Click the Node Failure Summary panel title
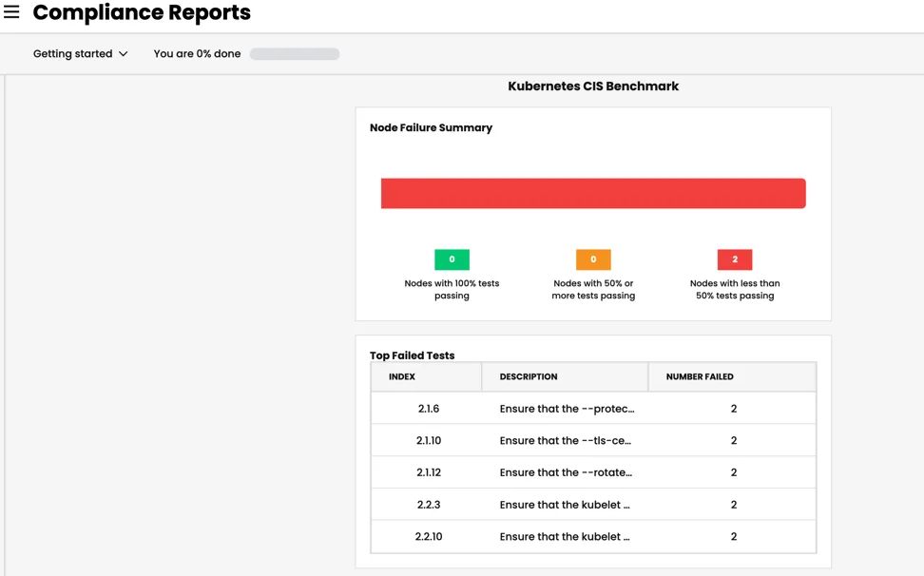924x576 pixels. pos(431,127)
